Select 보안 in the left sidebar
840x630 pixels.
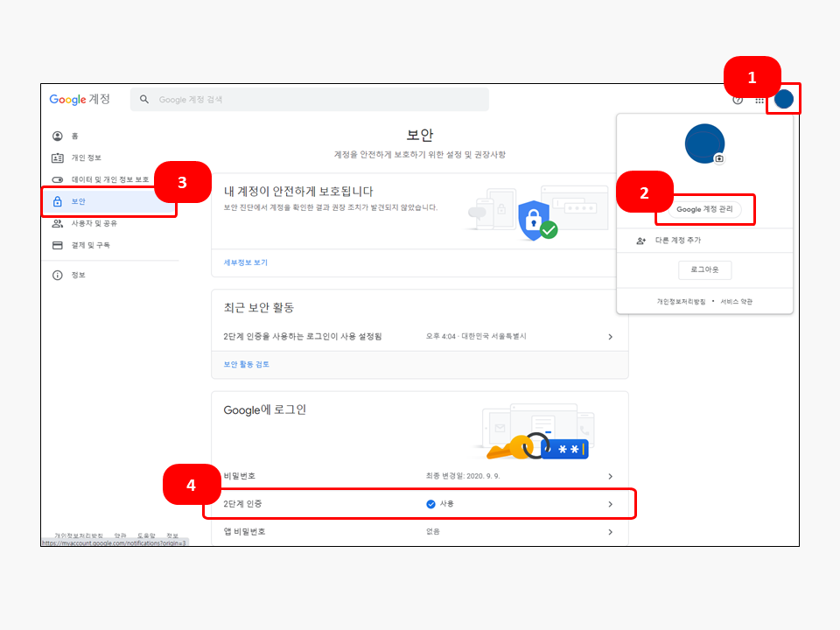[x=79, y=201]
